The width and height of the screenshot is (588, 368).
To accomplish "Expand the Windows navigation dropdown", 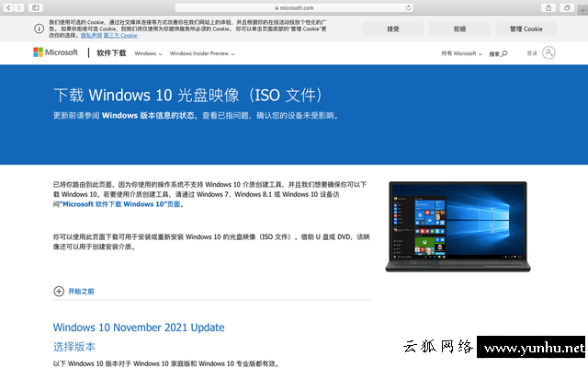I will point(149,53).
